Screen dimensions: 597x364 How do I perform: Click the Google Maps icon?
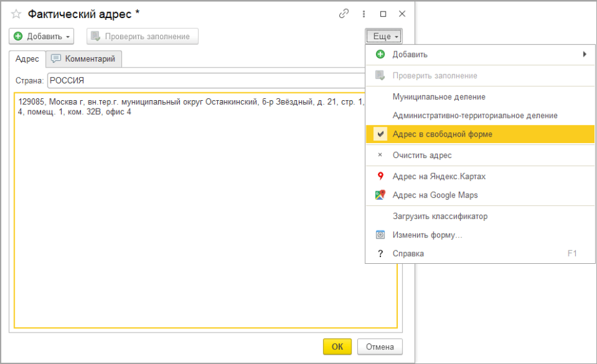tap(380, 195)
